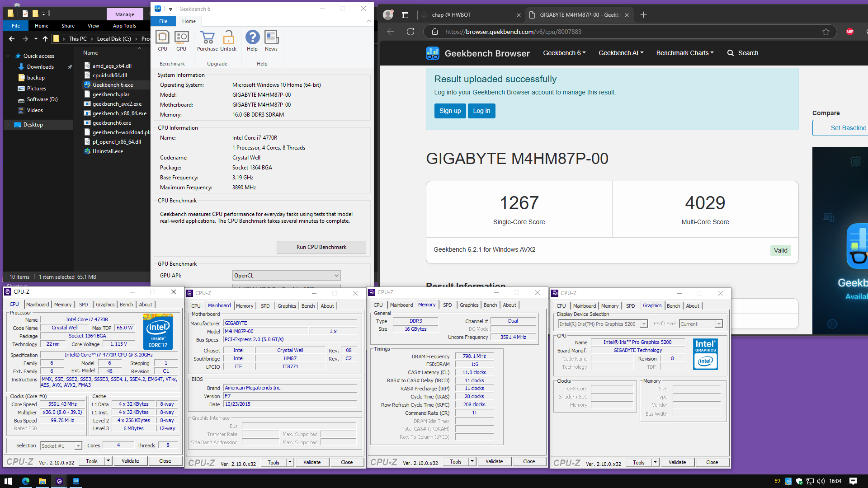This screenshot has height=488, width=868.
Task: Open the browser profile avatar icon
Action: pyautogui.click(x=388, y=15)
